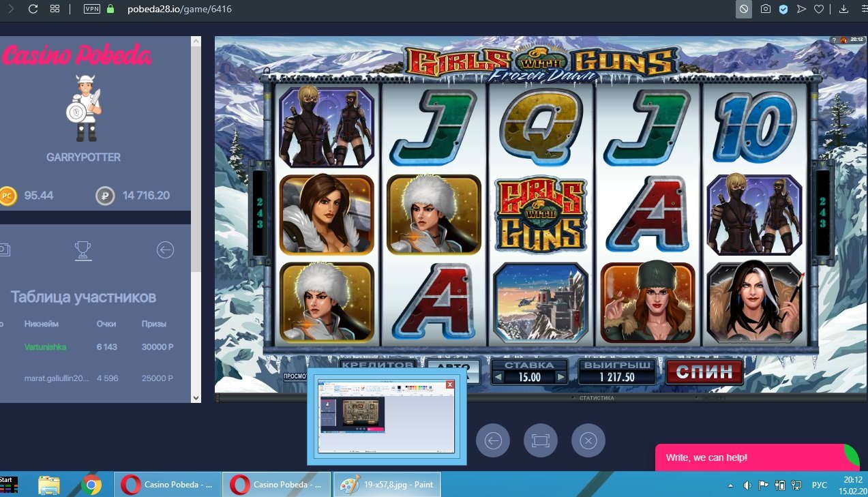Reload the page with refresh icon
The height and width of the screenshot is (497, 868).
tap(33, 10)
